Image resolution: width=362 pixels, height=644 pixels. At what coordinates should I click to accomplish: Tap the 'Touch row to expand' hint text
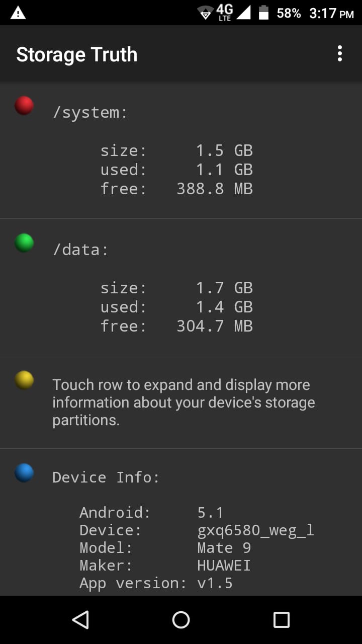[x=184, y=403]
